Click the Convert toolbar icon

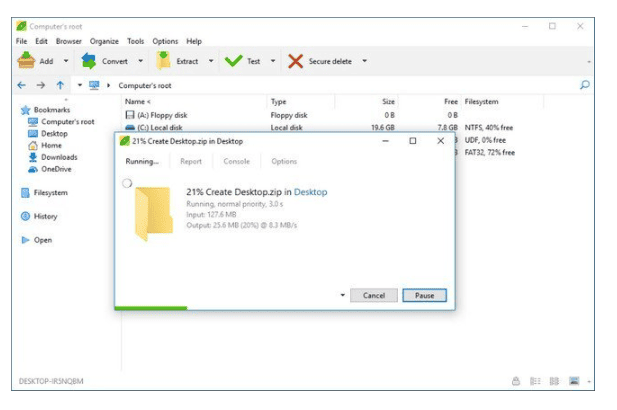coord(89,61)
